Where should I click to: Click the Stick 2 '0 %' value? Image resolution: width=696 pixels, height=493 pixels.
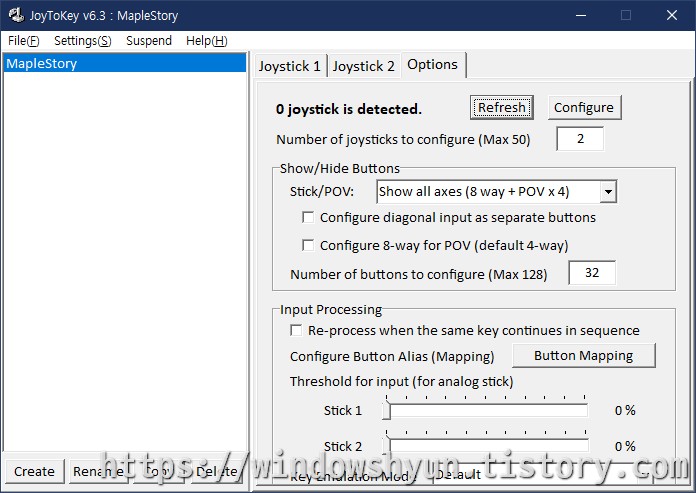625,446
